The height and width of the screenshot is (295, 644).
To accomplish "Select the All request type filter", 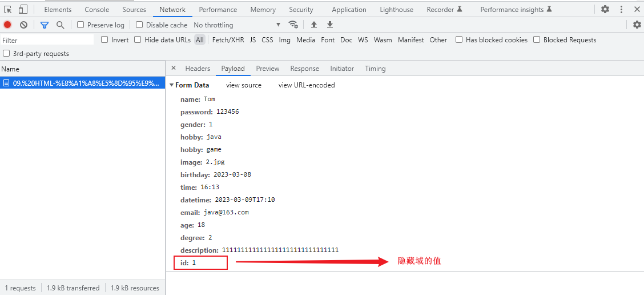I will coord(200,40).
